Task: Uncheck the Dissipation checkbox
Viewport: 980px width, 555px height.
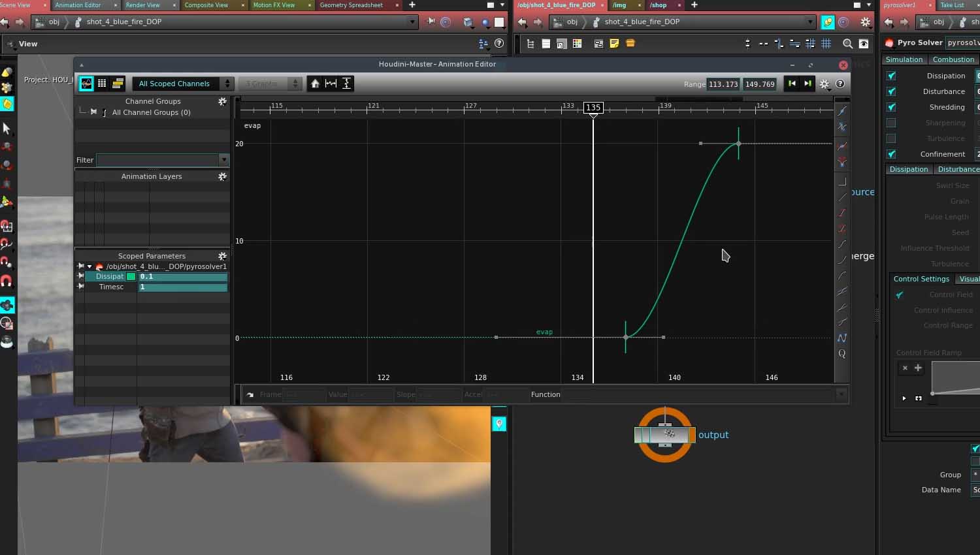Action: [891, 76]
